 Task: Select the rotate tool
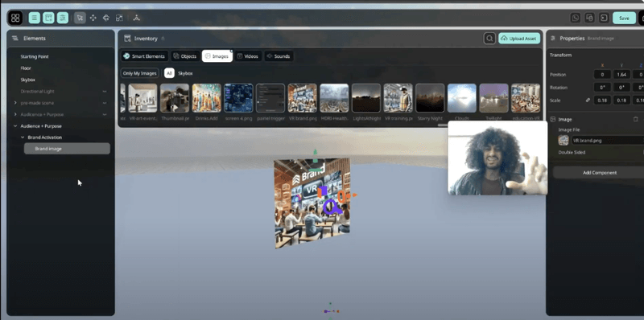tap(106, 18)
